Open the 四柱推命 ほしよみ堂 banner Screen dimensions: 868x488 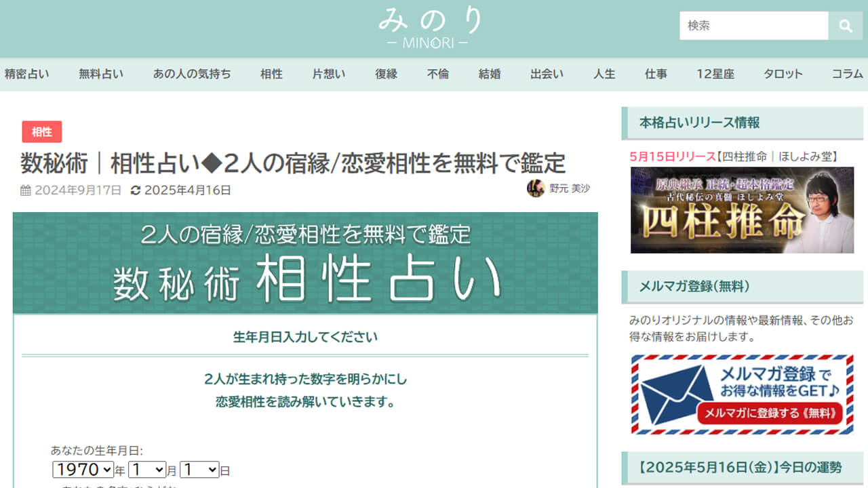[x=742, y=210]
